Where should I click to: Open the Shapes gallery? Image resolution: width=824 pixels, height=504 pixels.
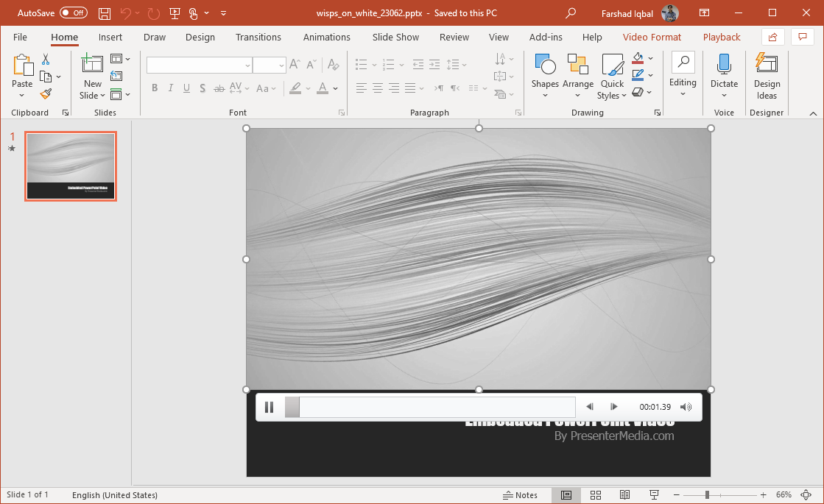(545, 76)
